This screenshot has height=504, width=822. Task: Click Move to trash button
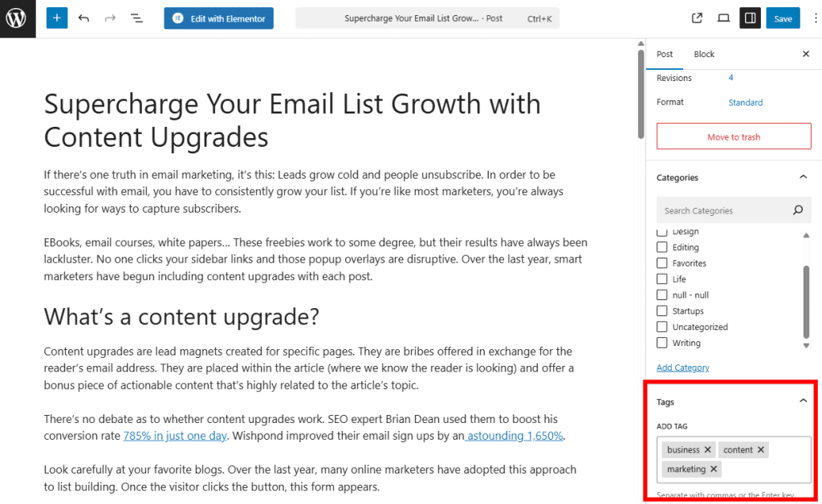pyautogui.click(x=734, y=136)
